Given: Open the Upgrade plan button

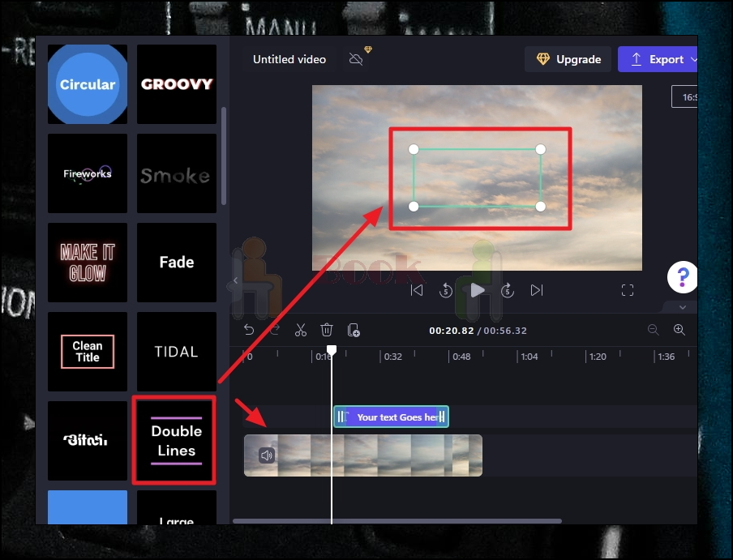Looking at the screenshot, I should pyautogui.click(x=568, y=59).
